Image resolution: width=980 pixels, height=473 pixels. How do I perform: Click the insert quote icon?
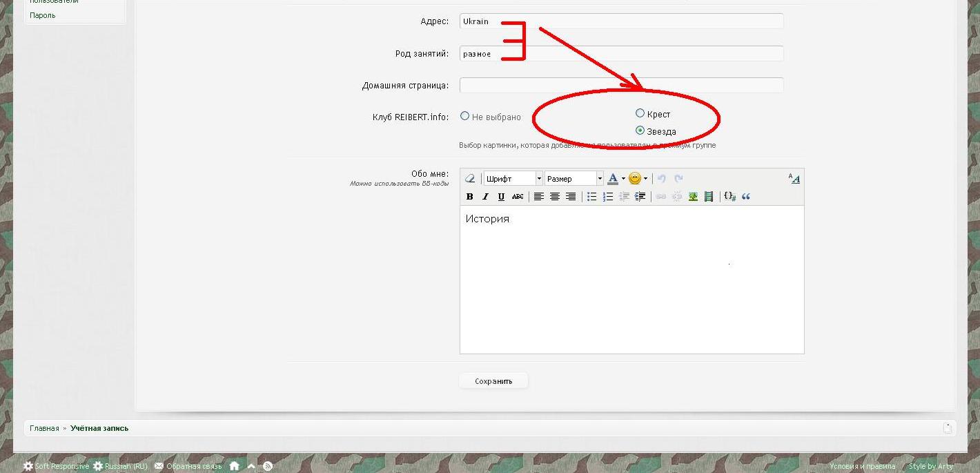point(746,197)
